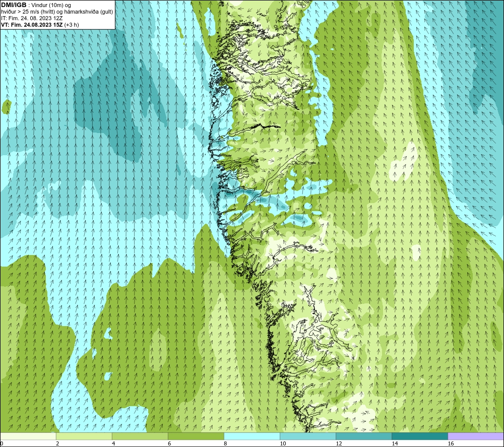Click the legend tick label '16'
This screenshot has width=504, height=447.
[x=451, y=444]
